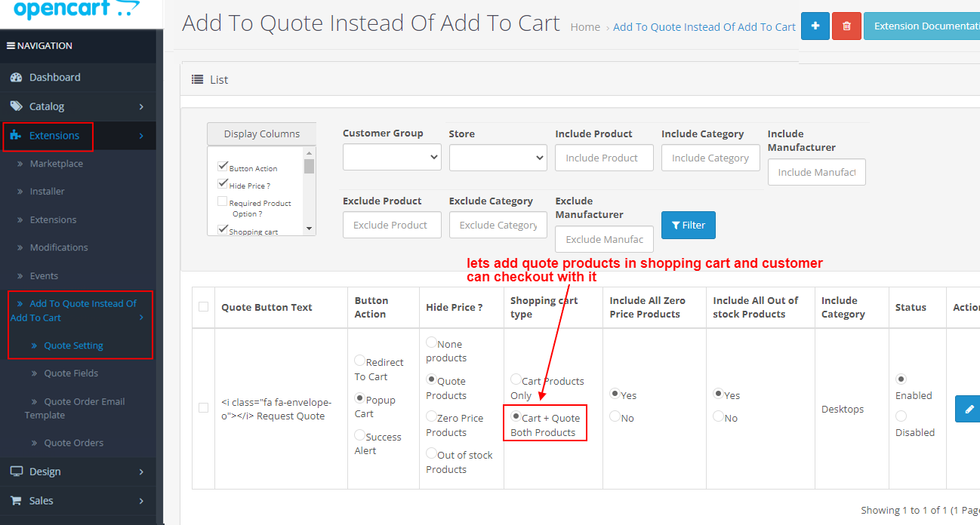This screenshot has height=525, width=980.
Task: Click the Catalog tag icon
Action: [16, 106]
